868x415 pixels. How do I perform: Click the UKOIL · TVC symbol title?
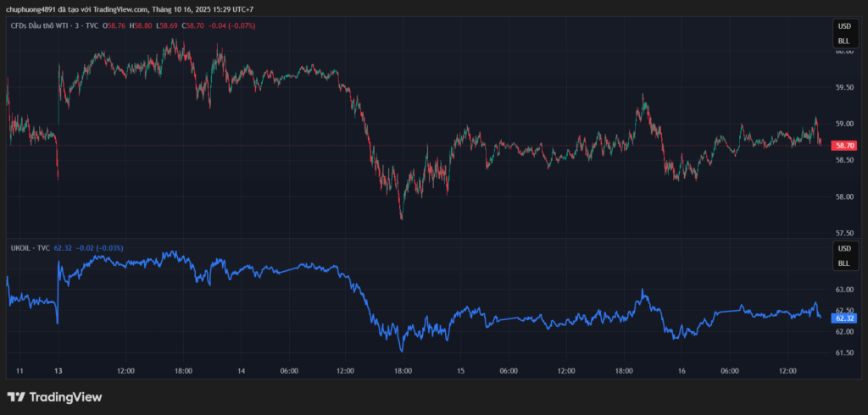tap(30, 248)
